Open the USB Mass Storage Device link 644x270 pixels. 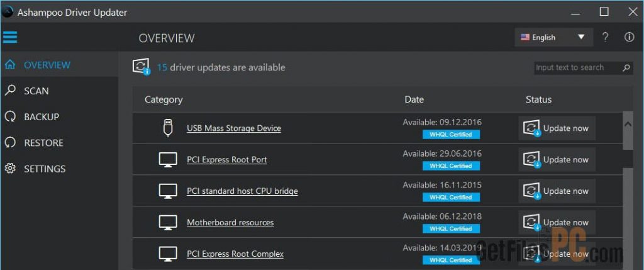click(x=234, y=128)
